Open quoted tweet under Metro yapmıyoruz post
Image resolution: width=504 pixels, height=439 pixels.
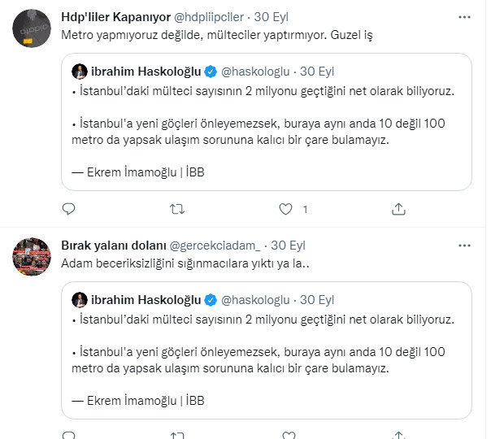267,130
